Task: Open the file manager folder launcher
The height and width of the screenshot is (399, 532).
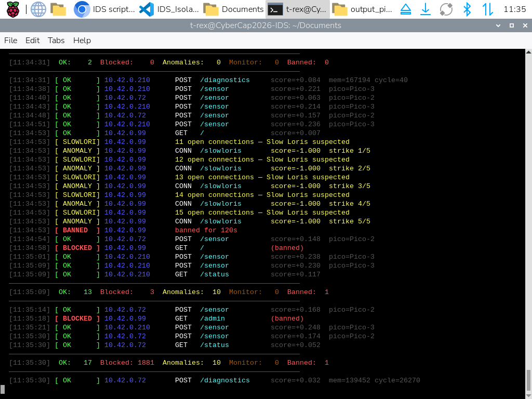Action: click(58, 9)
